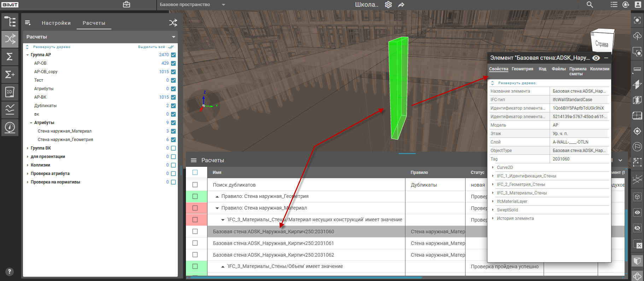The image size is (644, 281).
Task: Open the settings gear next to Школа
Action: [x=388, y=5]
